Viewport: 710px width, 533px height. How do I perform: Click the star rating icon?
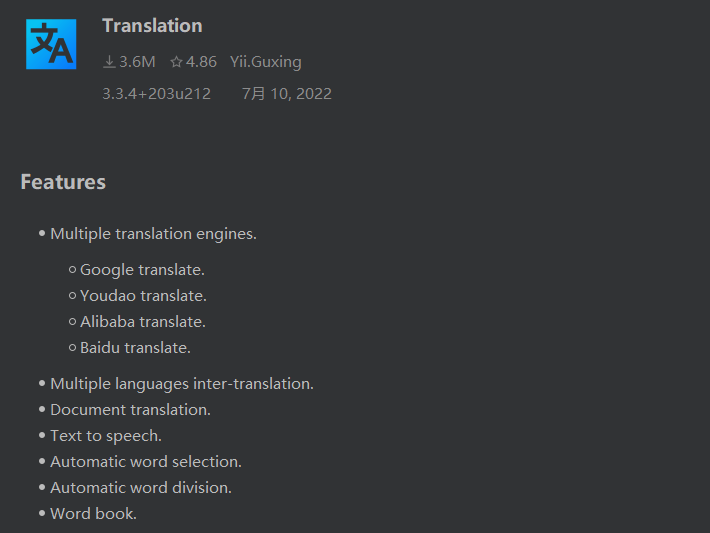pyautogui.click(x=176, y=62)
